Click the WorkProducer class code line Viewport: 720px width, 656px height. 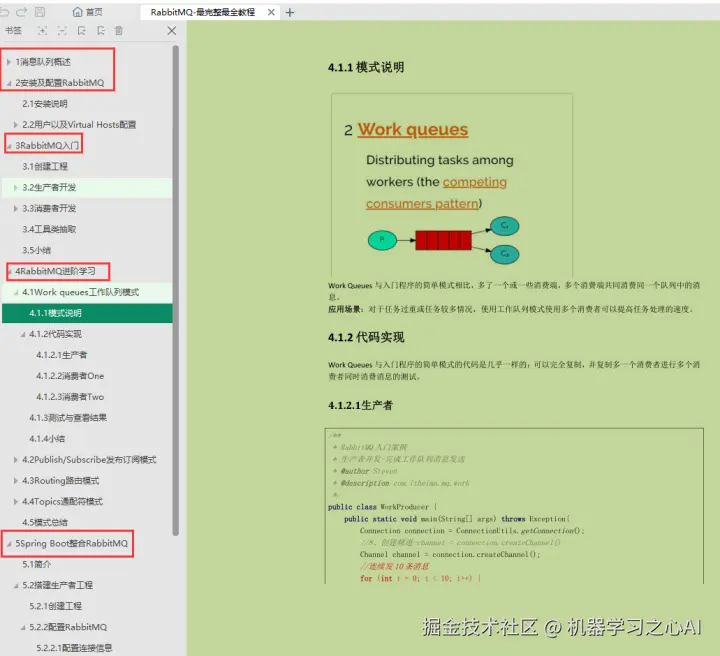click(x=382, y=507)
